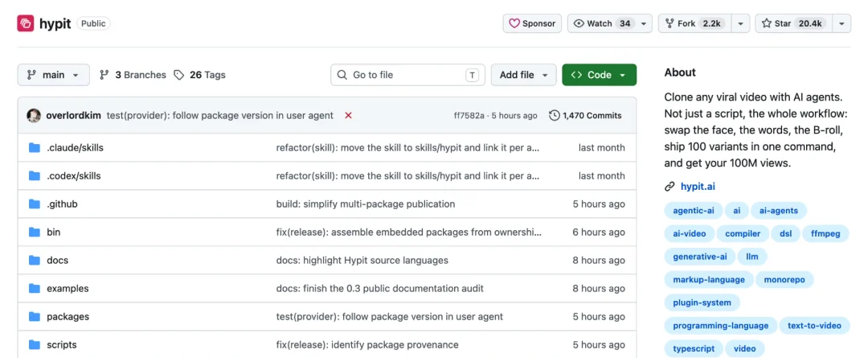The width and height of the screenshot is (868, 358).
Task: Select the ffmpeg topic tag
Action: [x=821, y=233]
